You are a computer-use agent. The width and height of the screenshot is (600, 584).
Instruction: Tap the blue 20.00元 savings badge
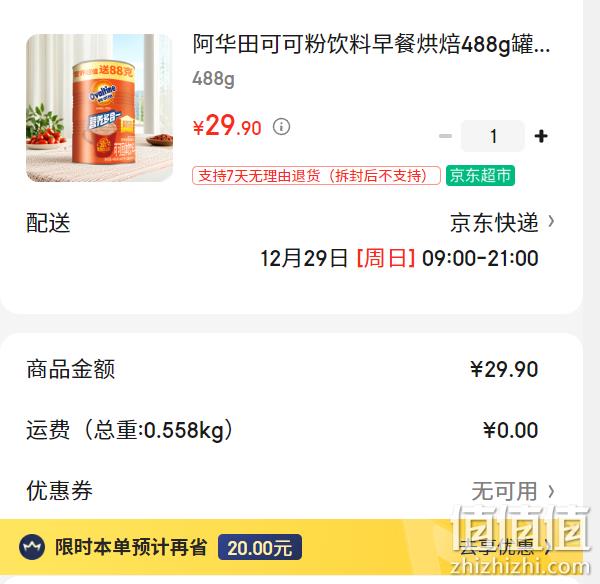click(260, 548)
